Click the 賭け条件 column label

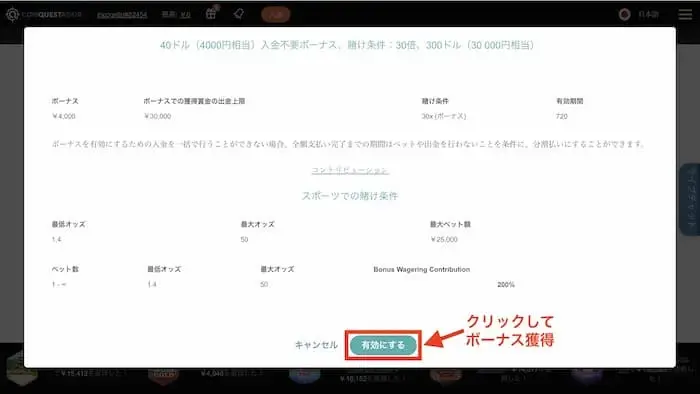coord(435,101)
